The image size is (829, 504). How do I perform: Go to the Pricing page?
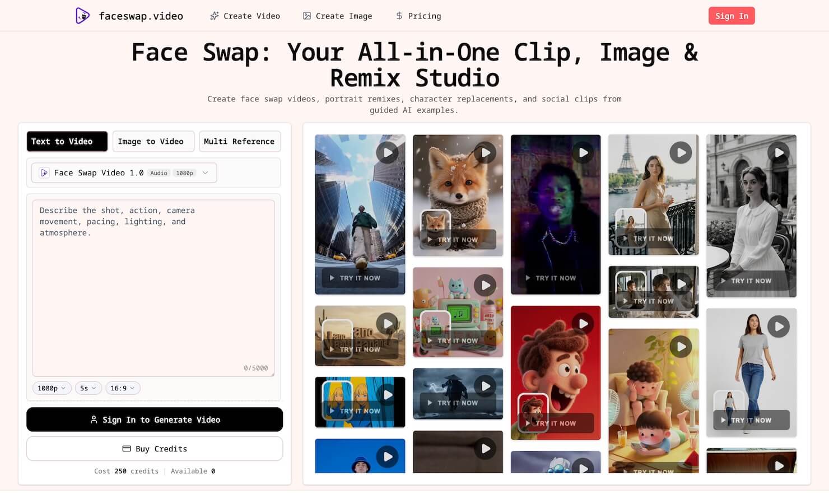click(418, 16)
